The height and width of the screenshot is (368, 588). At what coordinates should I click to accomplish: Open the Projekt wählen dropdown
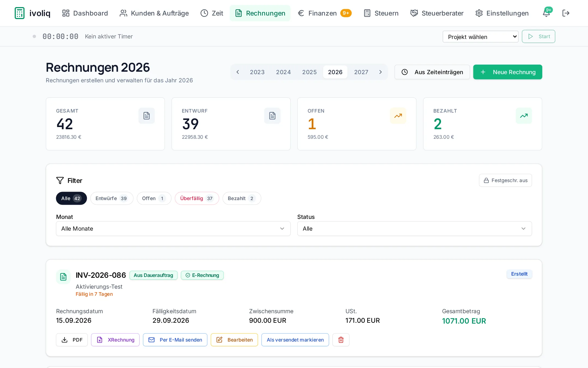480,37
